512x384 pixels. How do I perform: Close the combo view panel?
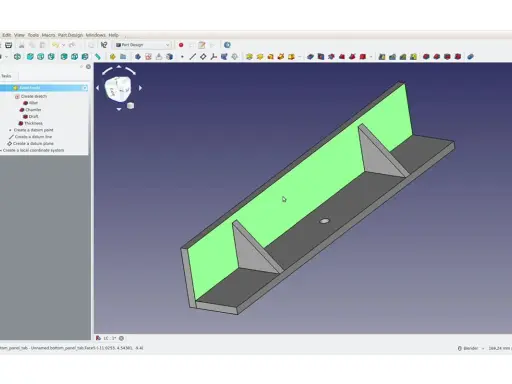tap(88, 67)
